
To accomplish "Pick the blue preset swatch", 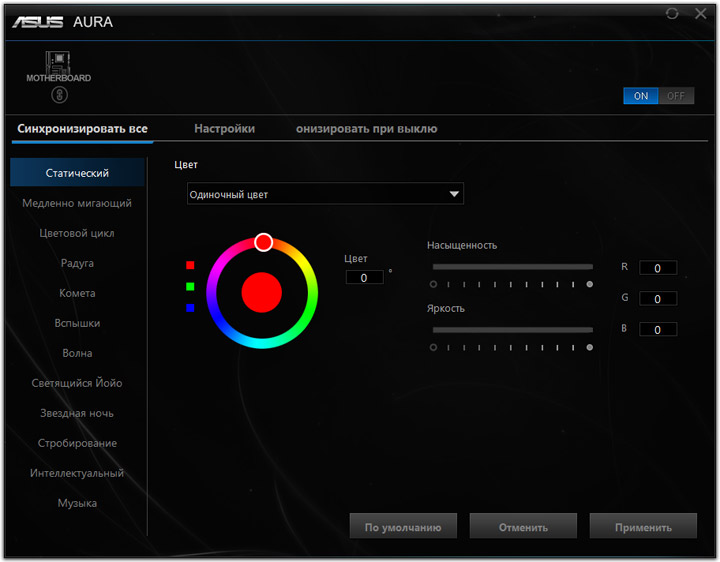I will tap(190, 308).
